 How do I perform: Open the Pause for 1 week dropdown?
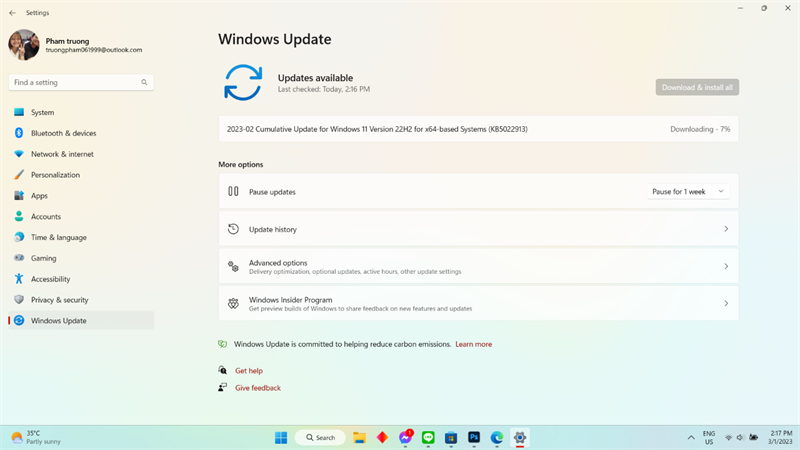pos(688,192)
